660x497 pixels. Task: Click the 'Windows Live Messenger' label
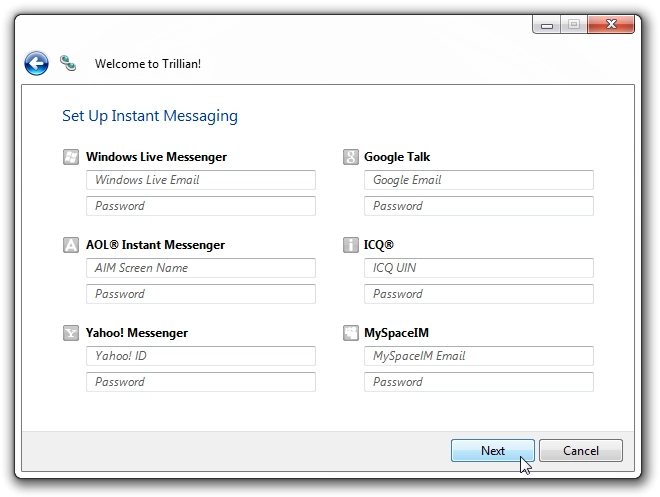157,157
